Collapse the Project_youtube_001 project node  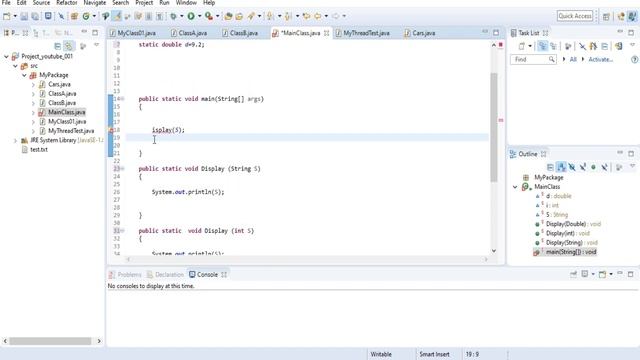[6, 56]
